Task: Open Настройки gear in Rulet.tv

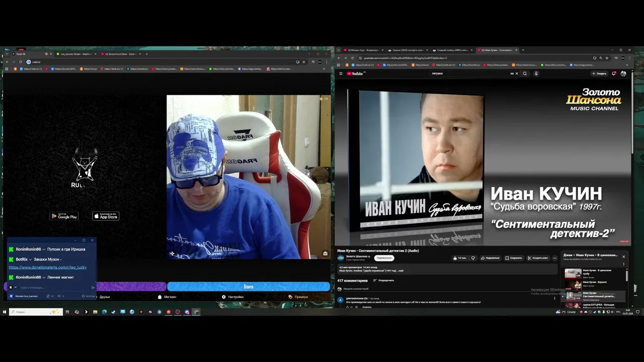Action: coord(232,297)
